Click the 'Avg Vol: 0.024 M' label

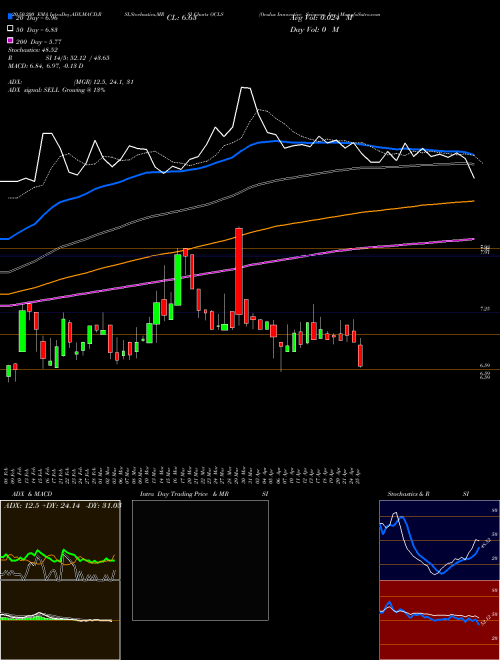click(x=321, y=18)
